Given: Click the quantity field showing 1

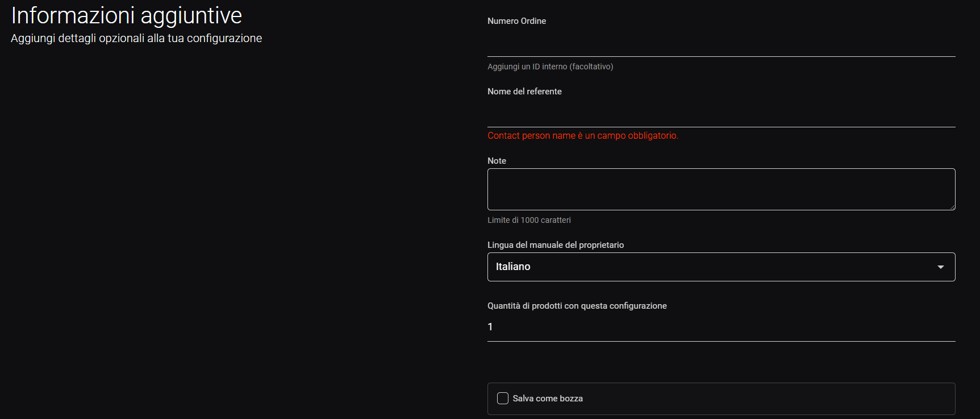Looking at the screenshot, I should point(721,327).
